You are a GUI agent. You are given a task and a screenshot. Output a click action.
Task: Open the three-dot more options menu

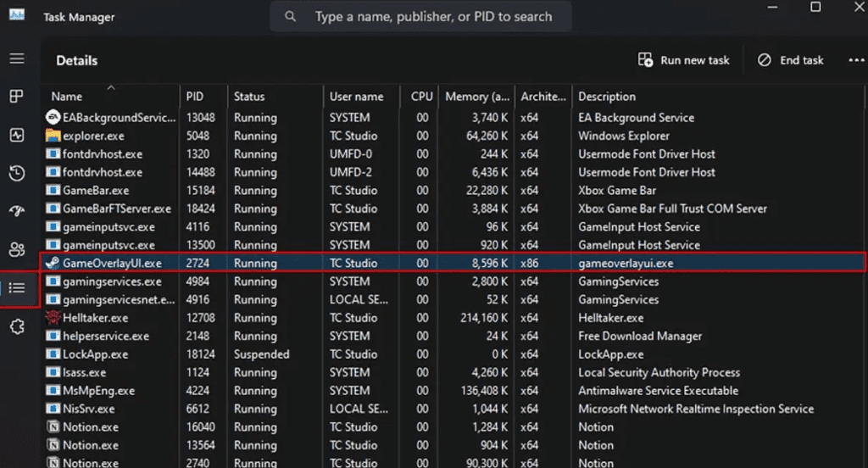854,60
